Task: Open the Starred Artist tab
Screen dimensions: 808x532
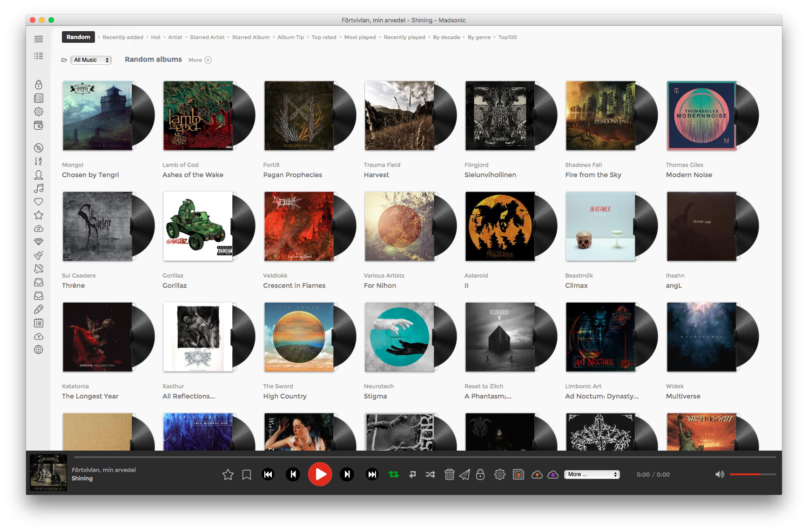Action: tap(207, 37)
